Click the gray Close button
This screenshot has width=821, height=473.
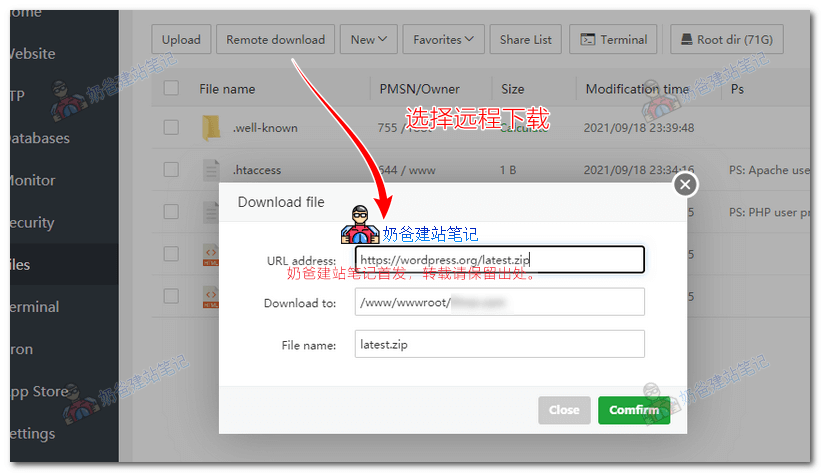(x=564, y=410)
